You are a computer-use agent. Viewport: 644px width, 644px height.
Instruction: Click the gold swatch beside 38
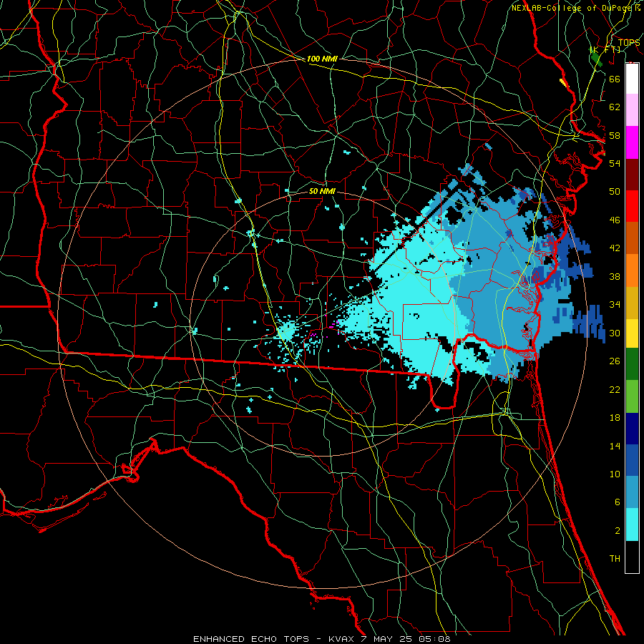click(632, 303)
